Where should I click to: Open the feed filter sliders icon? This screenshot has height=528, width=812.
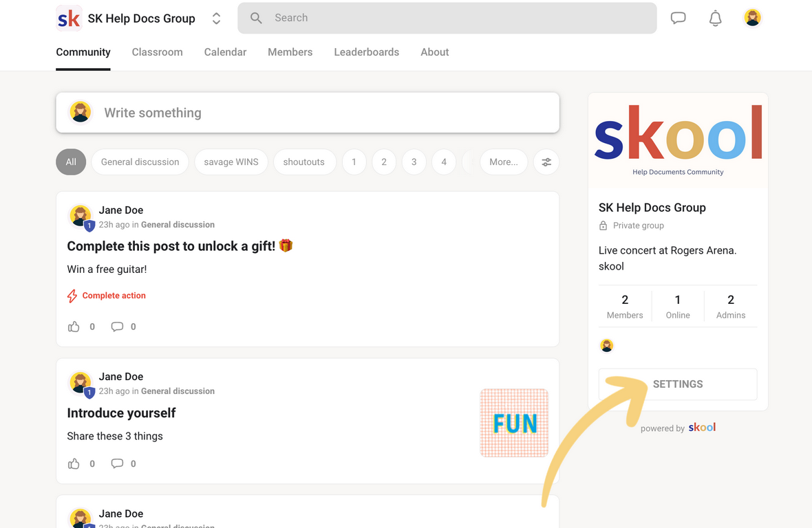click(x=546, y=162)
